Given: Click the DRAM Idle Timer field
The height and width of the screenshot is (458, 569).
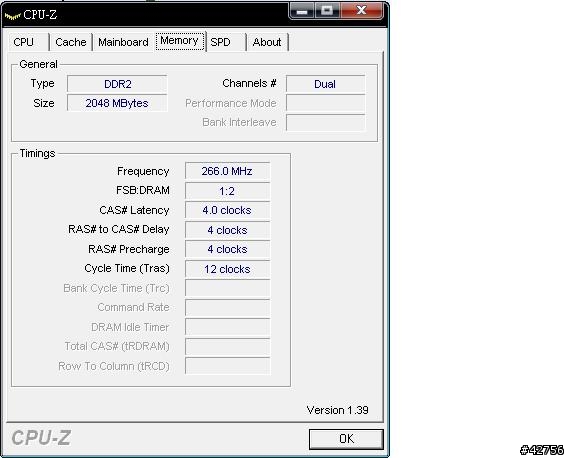Looking at the screenshot, I should click(x=228, y=327).
